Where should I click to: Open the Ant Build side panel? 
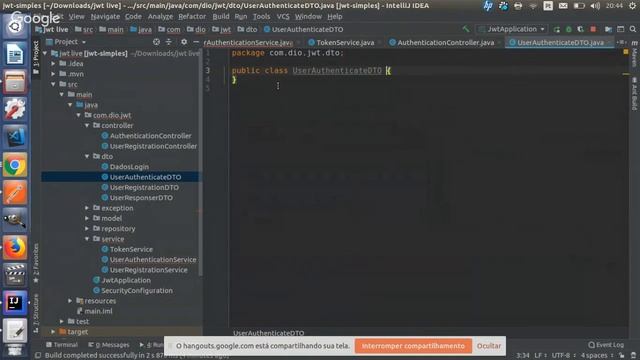click(634, 94)
